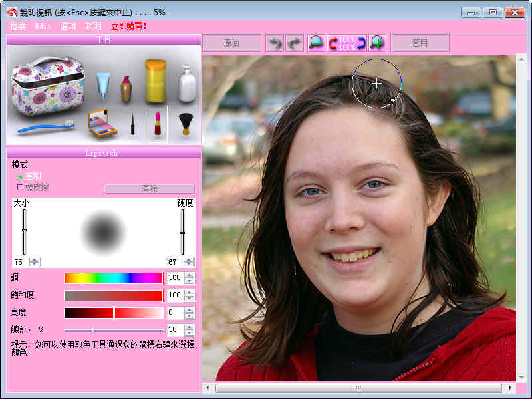This screenshot has height=399, width=532.
Task: Click the size 75 spinner arrows
Action: (x=35, y=262)
